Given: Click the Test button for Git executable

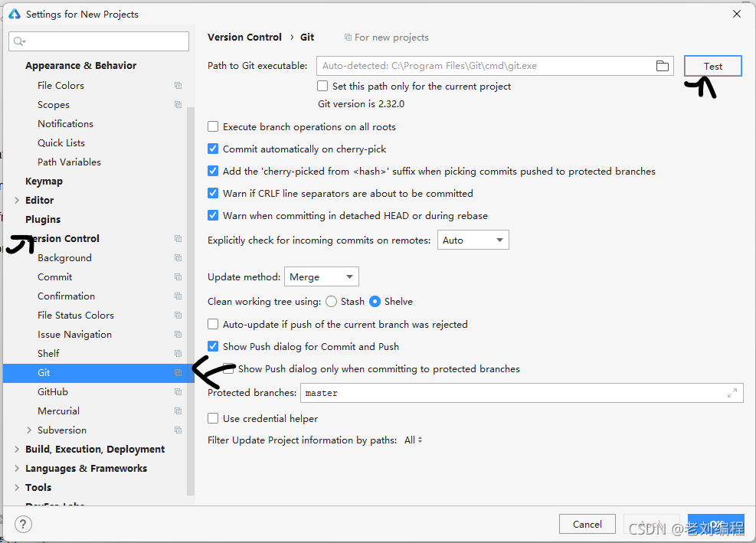Looking at the screenshot, I should click(712, 66).
